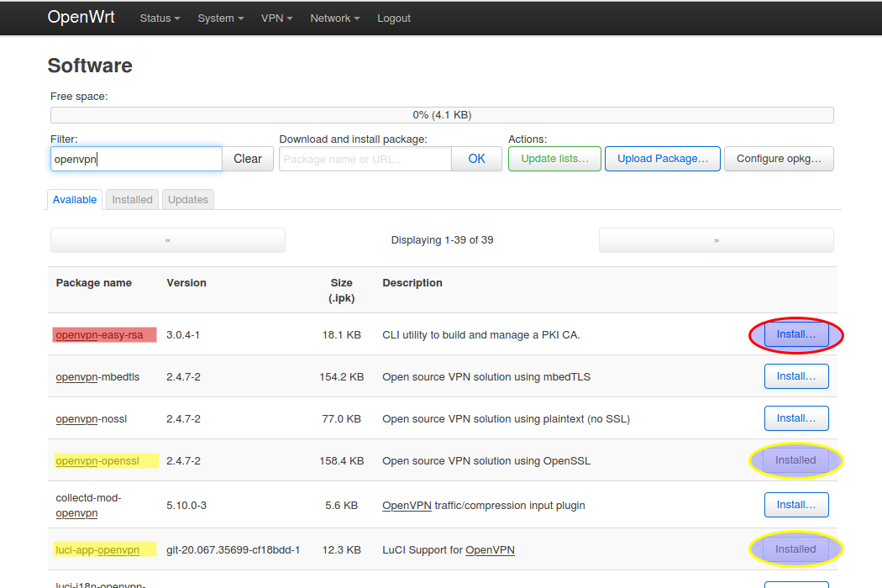Click description 'LuCI Support for OpenVPN'

click(x=449, y=549)
